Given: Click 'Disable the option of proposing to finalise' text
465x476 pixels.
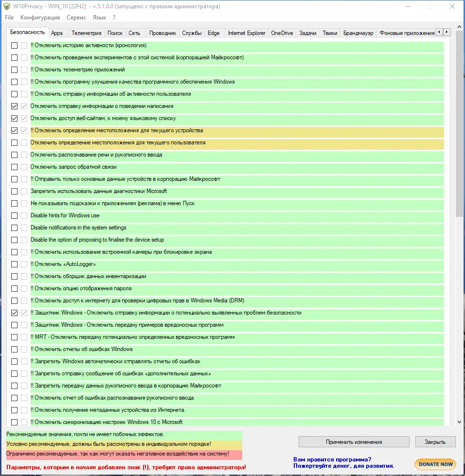Looking at the screenshot, I should coord(97,240).
